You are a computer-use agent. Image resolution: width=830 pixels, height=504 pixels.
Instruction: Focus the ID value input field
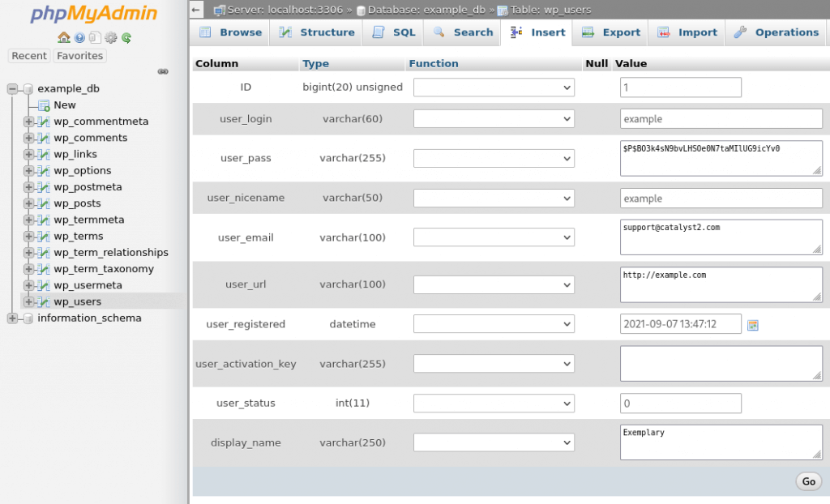pyautogui.click(x=681, y=88)
